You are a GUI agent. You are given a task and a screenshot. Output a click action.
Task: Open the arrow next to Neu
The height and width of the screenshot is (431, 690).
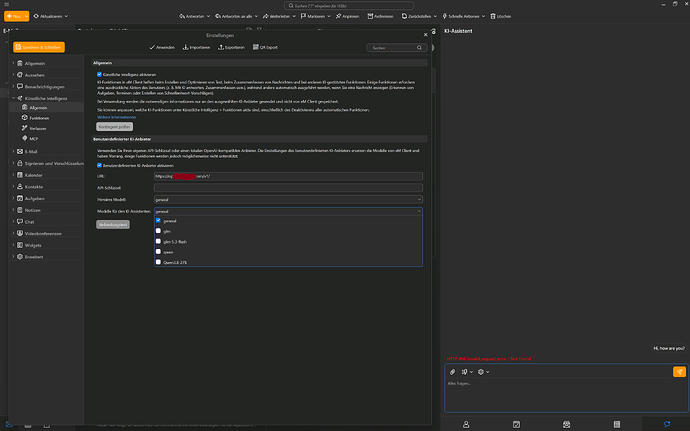click(x=26, y=16)
